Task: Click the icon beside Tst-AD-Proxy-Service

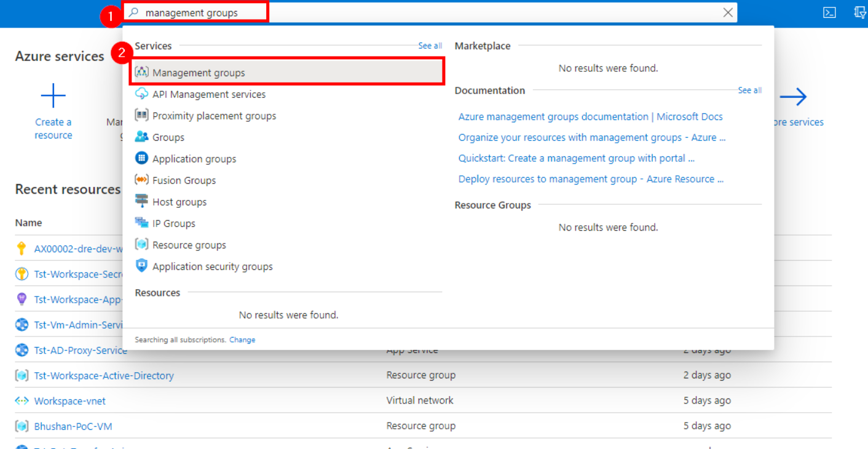Action: tap(22, 350)
